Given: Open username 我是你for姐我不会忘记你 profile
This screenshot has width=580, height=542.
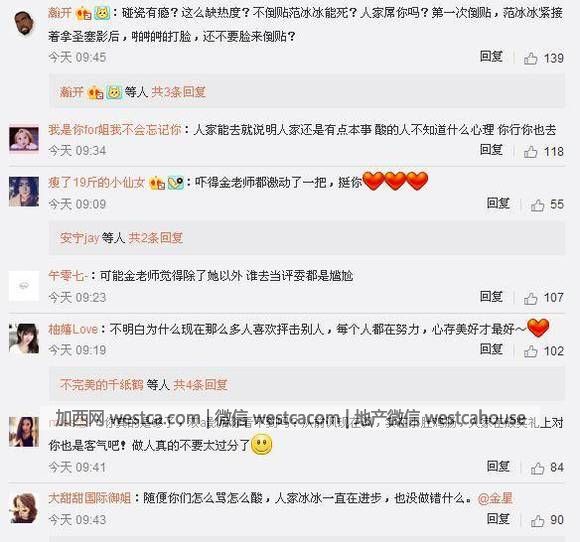Looking at the screenshot, I should pyautogui.click(x=115, y=129).
